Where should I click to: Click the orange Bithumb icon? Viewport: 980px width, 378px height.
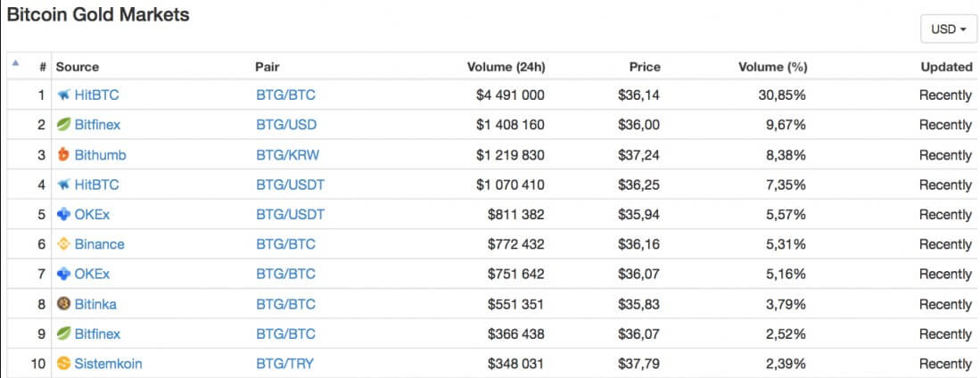coord(63,155)
